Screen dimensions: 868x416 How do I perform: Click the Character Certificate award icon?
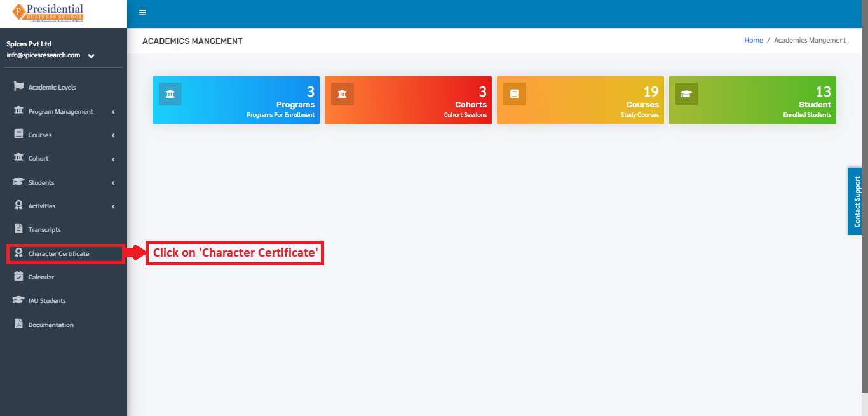click(18, 253)
